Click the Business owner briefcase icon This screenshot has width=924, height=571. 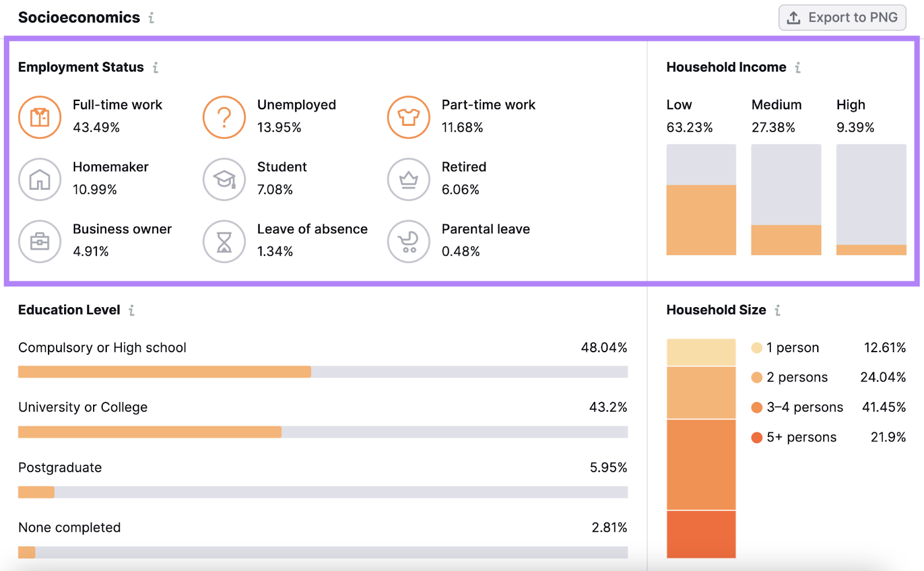point(39,241)
